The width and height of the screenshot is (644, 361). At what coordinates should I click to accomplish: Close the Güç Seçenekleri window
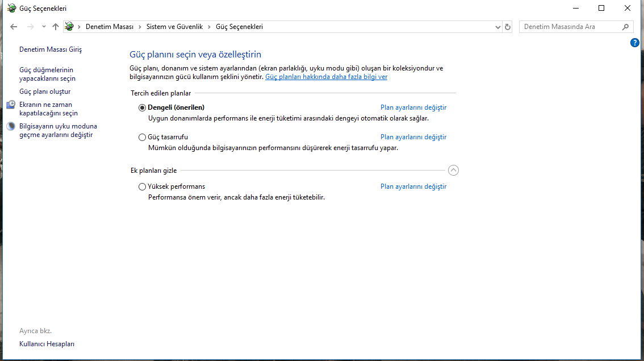627,8
